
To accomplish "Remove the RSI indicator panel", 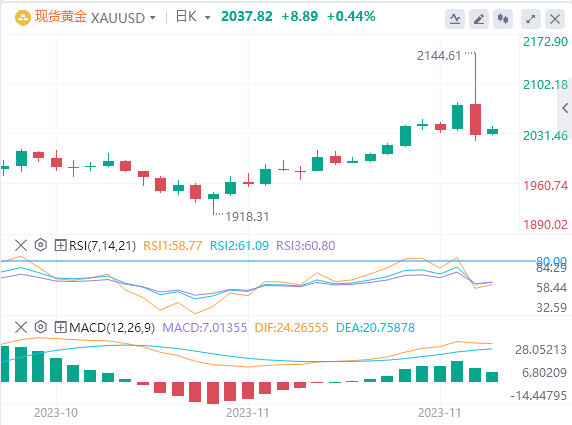I will tap(21, 245).
